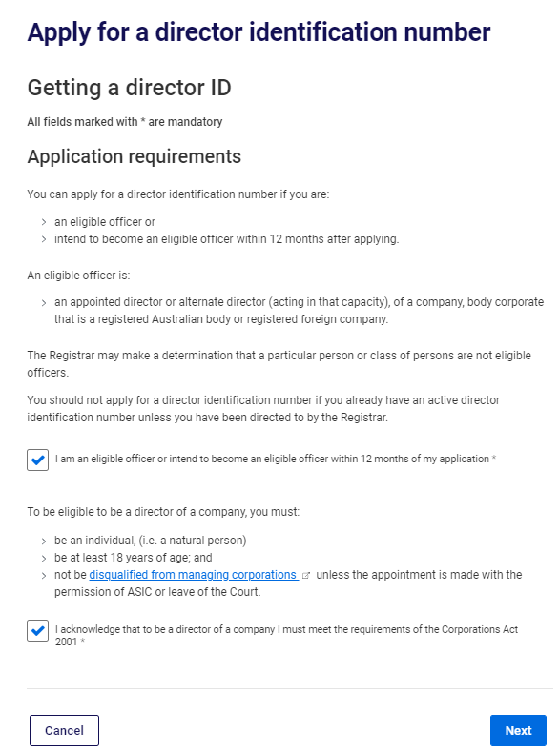559x756 pixels.
Task: Toggle the eligible officer confirmation checkbox
Action: click(37, 460)
